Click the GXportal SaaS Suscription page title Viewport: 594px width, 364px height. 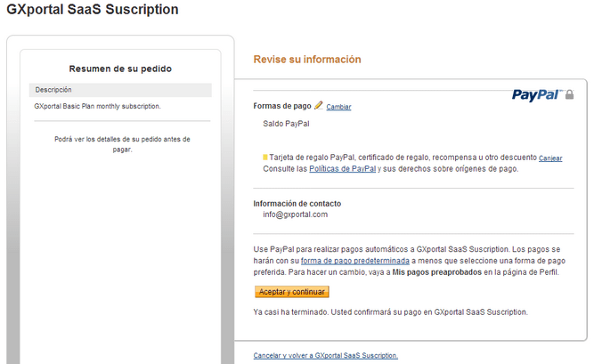(93, 10)
